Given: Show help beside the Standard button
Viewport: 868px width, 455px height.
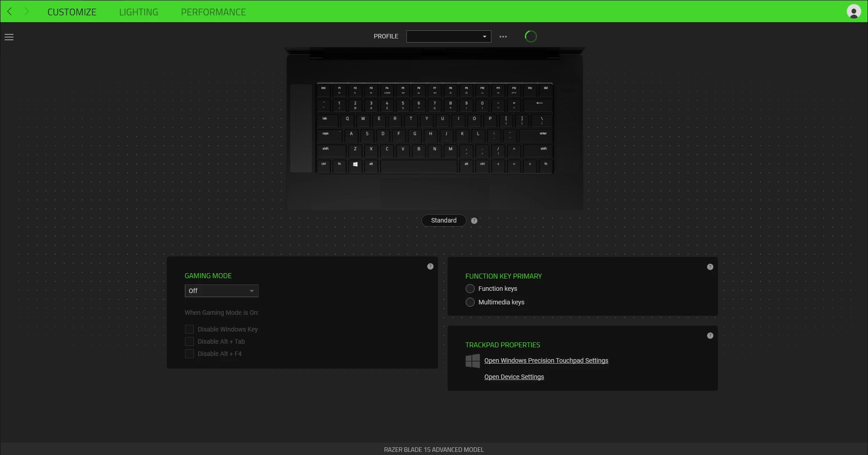Looking at the screenshot, I should (474, 221).
